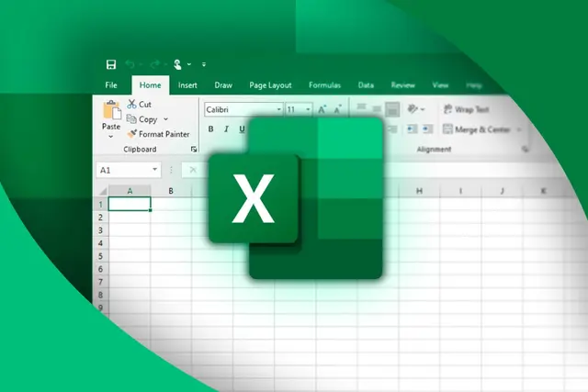Open the Name Box dropdown arrow

coord(155,170)
